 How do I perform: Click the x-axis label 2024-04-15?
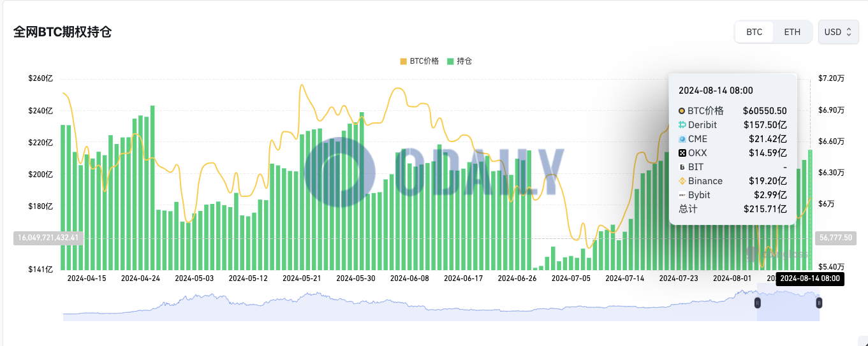(87, 278)
